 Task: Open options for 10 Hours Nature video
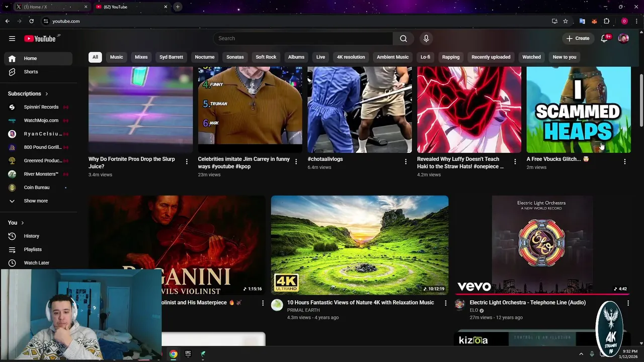pyautogui.click(x=445, y=303)
